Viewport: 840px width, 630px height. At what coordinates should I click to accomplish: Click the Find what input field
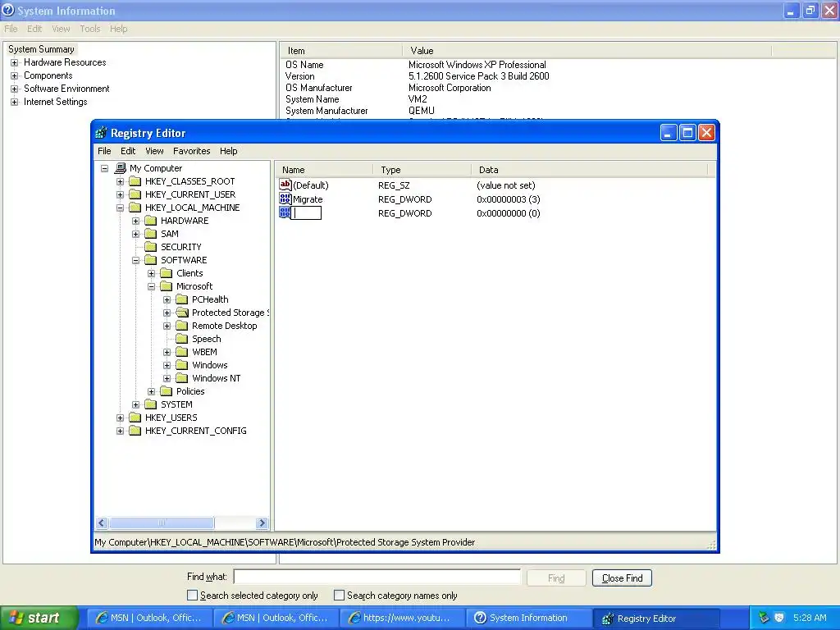pyautogui.click(x=377, y=577)
